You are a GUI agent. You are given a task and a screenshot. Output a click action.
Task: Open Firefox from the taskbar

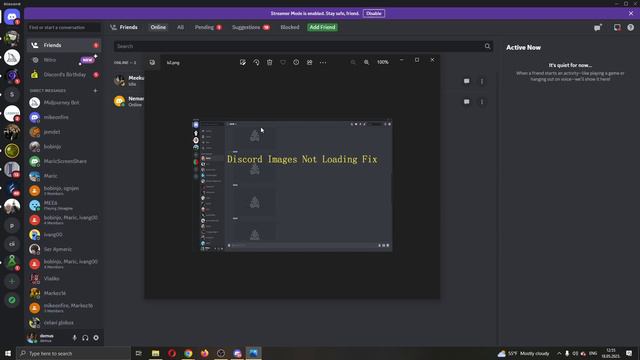click(x=204, y=353)
